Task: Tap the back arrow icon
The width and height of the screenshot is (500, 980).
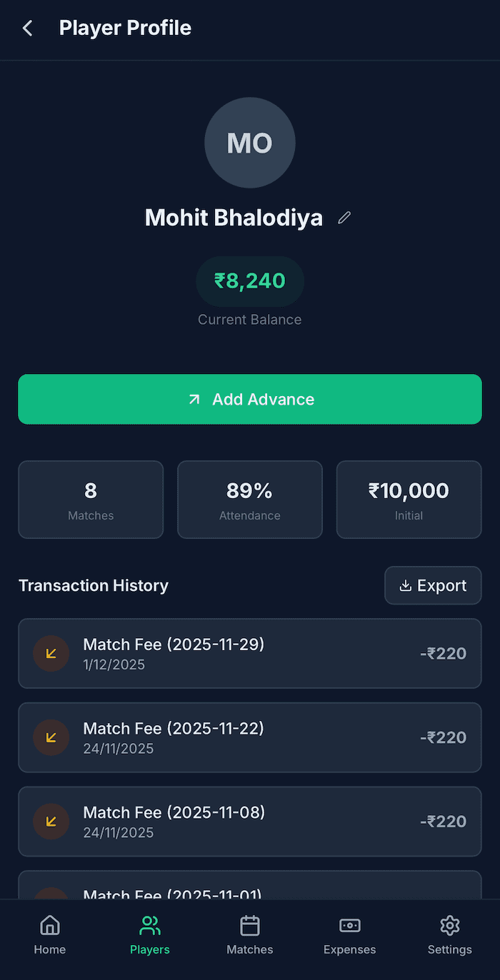Action: pos(28,29)
